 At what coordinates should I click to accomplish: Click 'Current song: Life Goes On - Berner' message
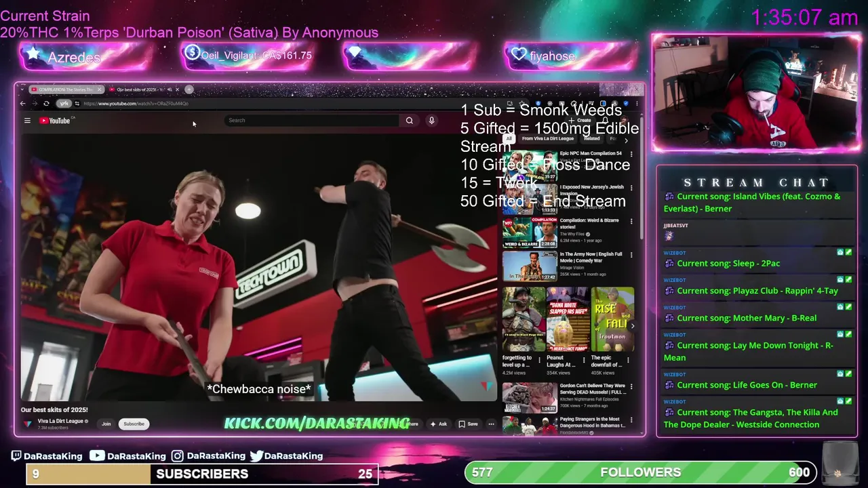(747, 384)
